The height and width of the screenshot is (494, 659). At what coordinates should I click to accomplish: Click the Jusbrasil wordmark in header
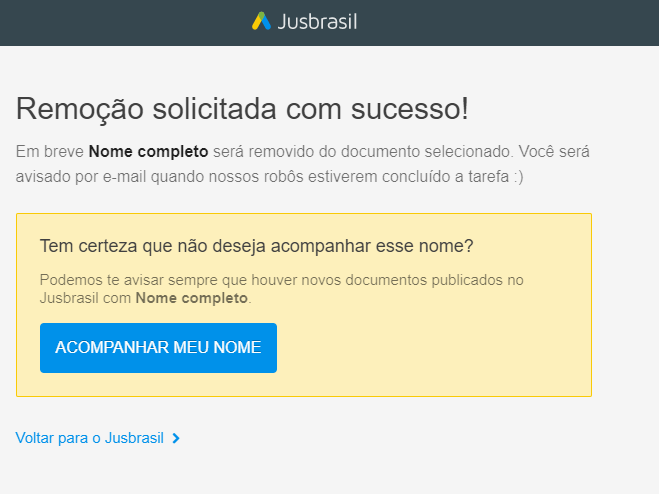(x=317, y=22)
